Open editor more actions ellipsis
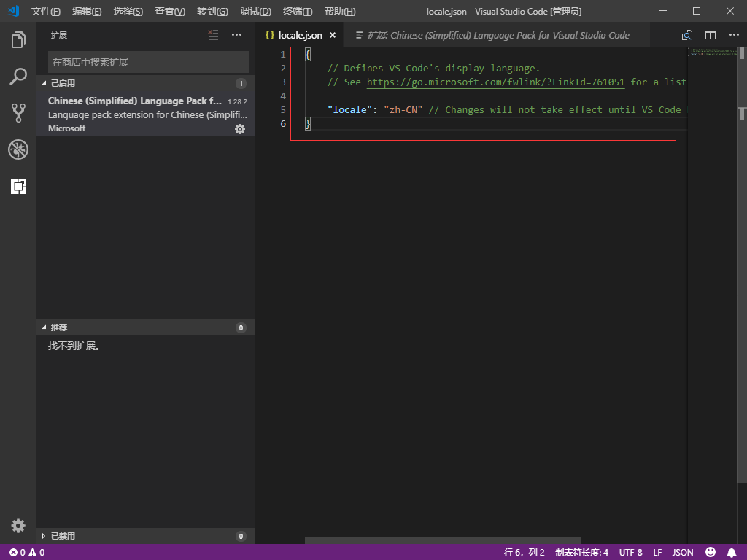 pos(734,35)
